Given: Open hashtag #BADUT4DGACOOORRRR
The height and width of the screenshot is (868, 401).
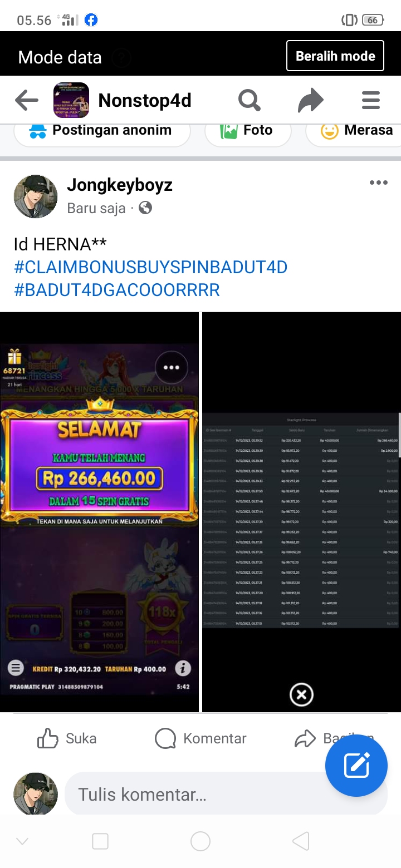Looking at the screenshot, I should pos(117,290).
